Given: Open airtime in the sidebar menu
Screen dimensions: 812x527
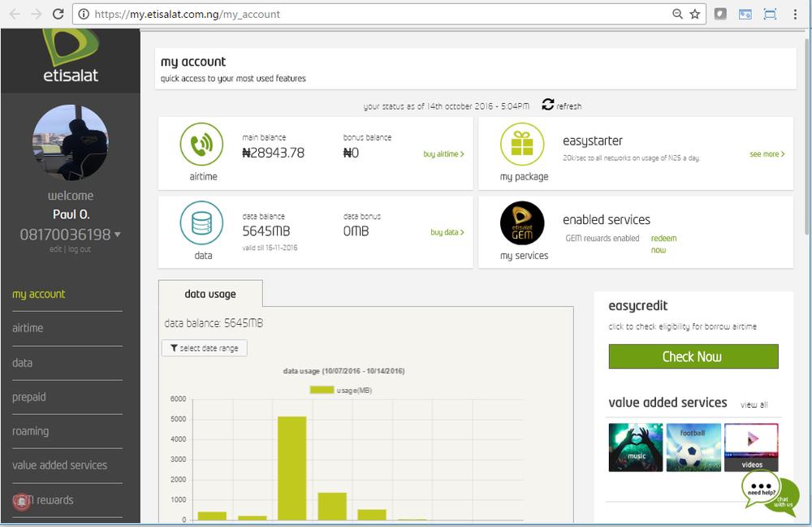Looking at the screenshot, I should click(28, 328).
